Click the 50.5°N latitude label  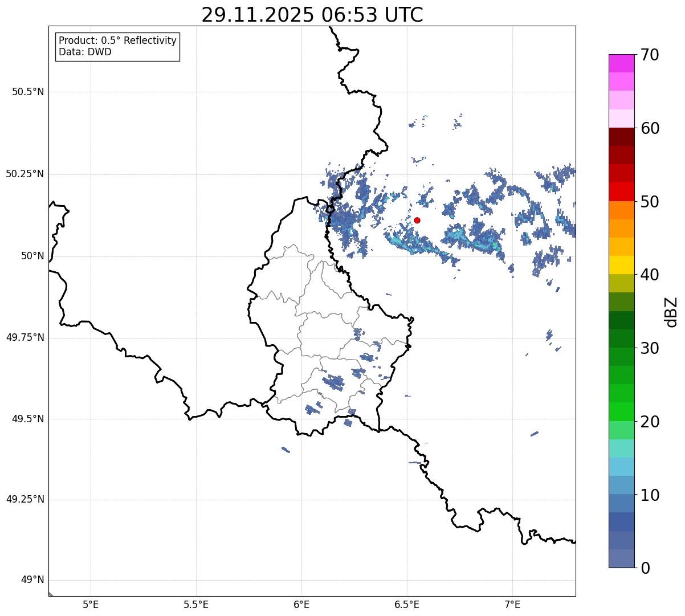[28, 92]
